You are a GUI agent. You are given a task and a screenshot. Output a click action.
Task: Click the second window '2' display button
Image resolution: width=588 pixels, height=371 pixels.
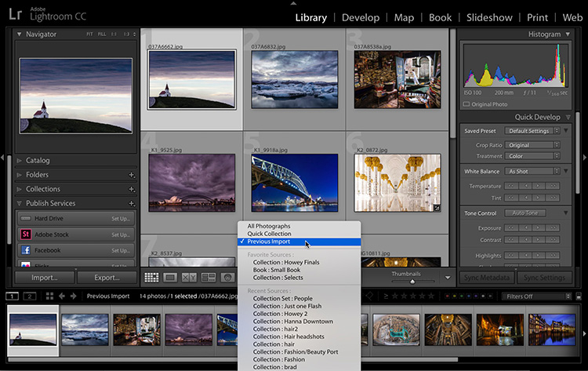pos(30,296)
